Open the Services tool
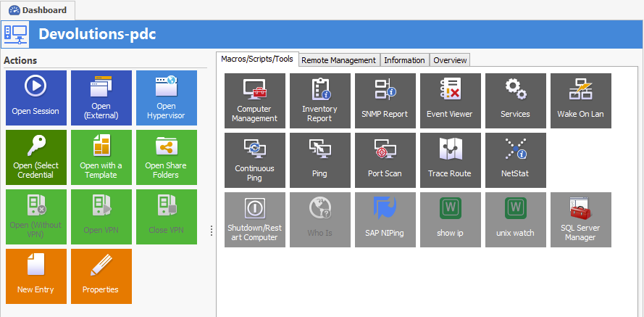 pyautogui.click(x=515, y=100)
